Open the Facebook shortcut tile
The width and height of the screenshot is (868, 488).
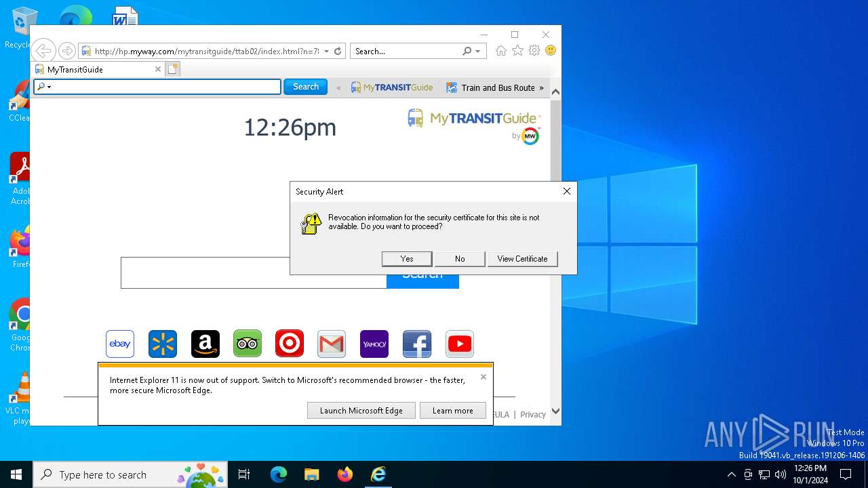click(417, 344)
